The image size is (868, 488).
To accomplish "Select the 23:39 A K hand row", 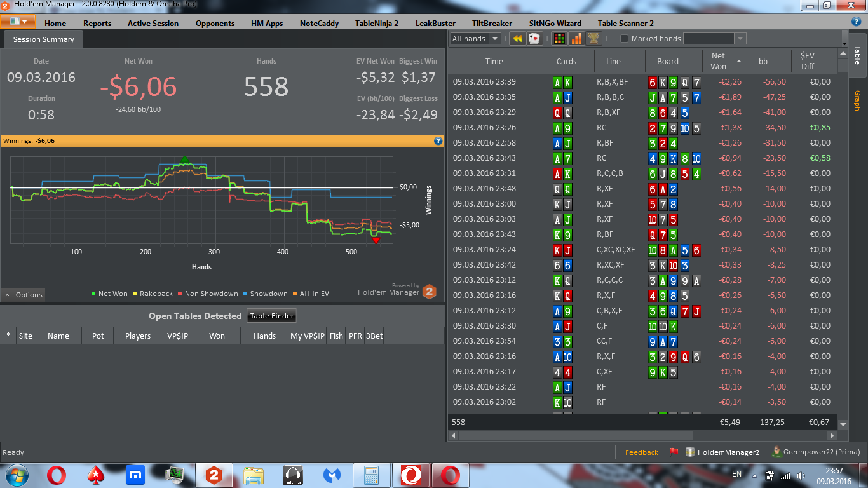I will pos(642,82).
